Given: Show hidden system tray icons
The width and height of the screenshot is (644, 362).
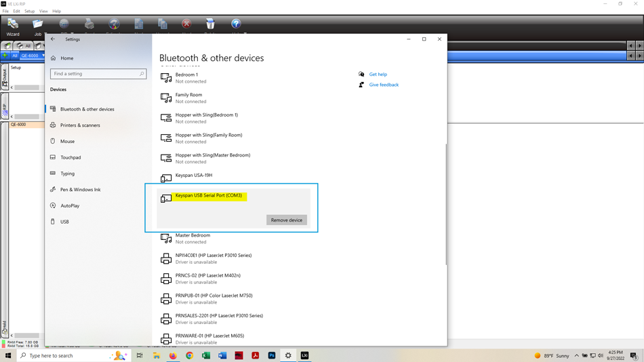Looking at the screenshot, I should (577, 355).
